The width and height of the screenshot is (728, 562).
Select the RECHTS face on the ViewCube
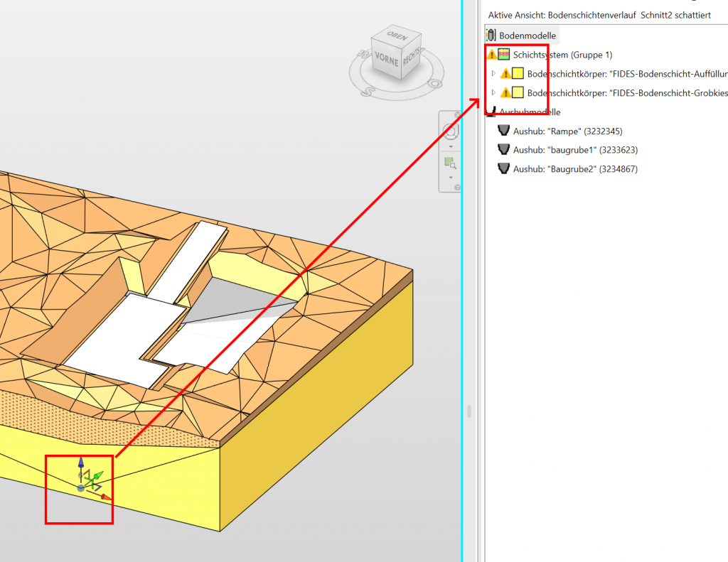coord(411,59)
